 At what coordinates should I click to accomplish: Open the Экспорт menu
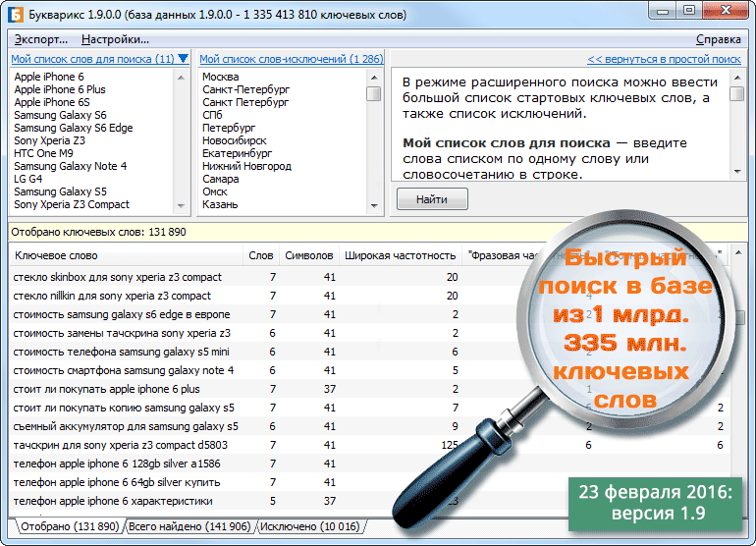[40, 39]
